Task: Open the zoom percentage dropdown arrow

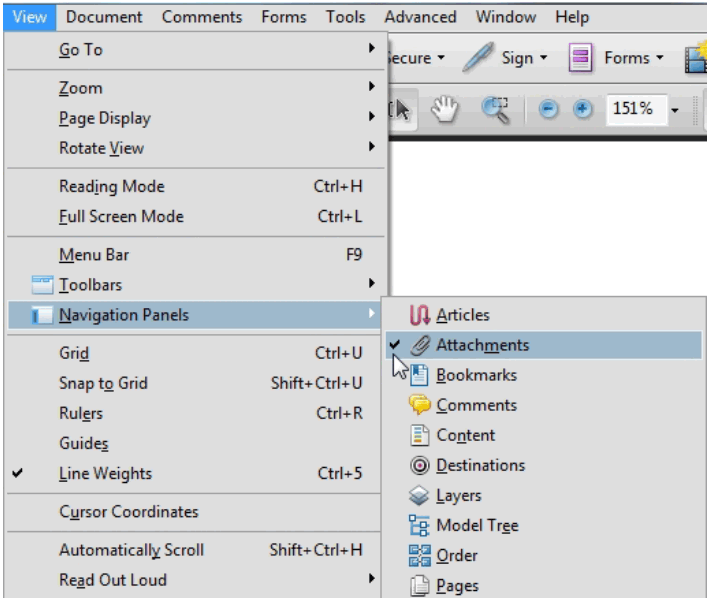Action: coord(675,109)
